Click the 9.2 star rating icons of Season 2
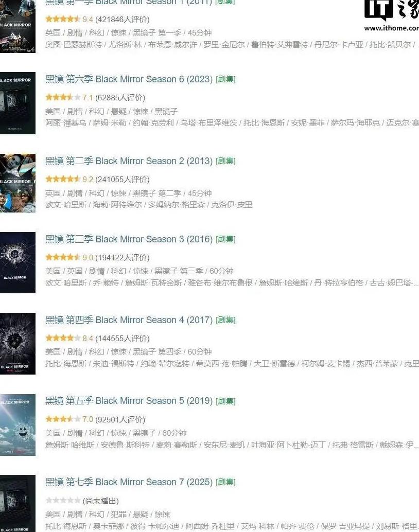 point(63,179)
